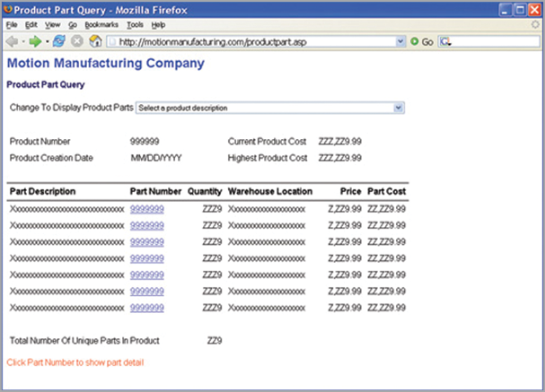This screenshot has width=545, height=392.
Task: Click the throbber activity icon at the menu bar's right
Action: click(535, 24)
